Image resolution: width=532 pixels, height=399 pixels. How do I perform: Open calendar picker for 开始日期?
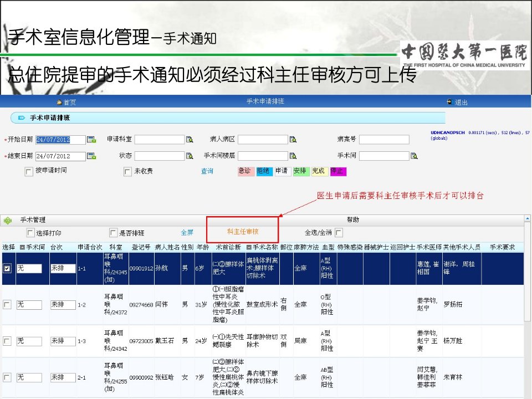91,140
